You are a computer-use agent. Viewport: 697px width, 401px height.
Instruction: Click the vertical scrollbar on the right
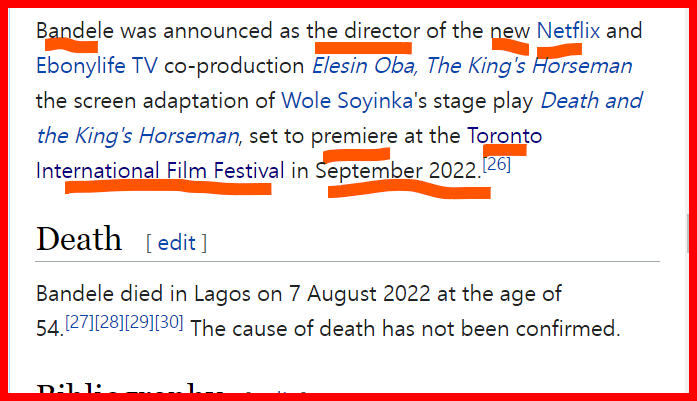[x=687, y=240]
